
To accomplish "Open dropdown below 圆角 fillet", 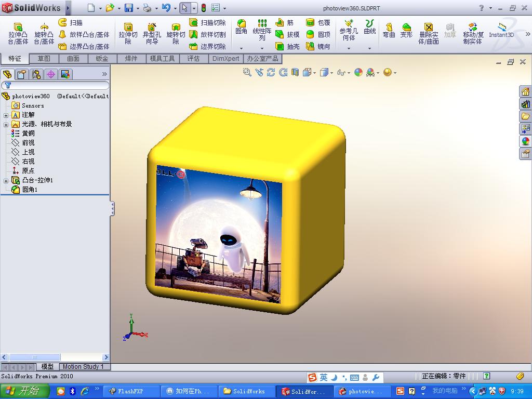I will click(241, 48).
